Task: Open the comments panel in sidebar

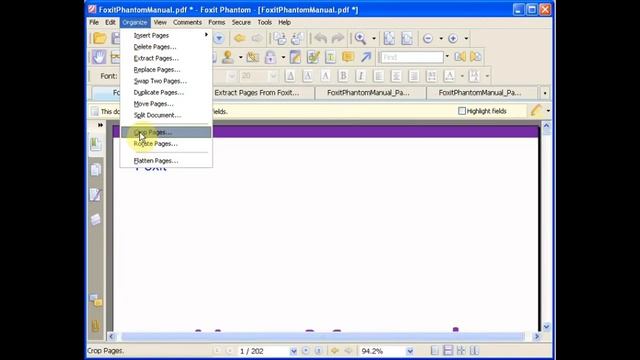Action: tap(96, 301)
